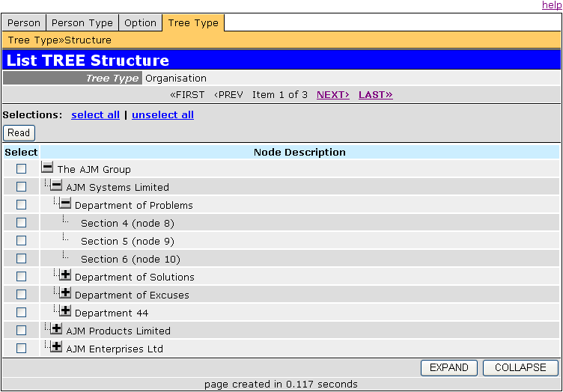
Task: Go to the NEXT item link
Action: [x=332, y=95]
